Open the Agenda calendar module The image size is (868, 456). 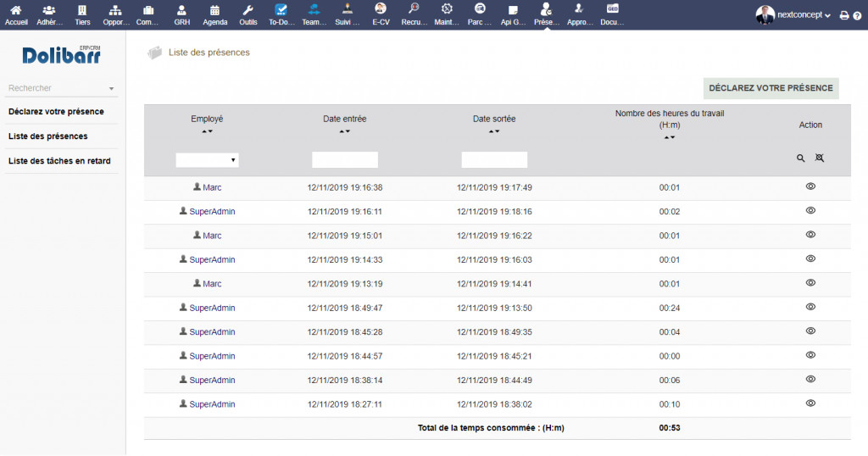tap(214, 14)
